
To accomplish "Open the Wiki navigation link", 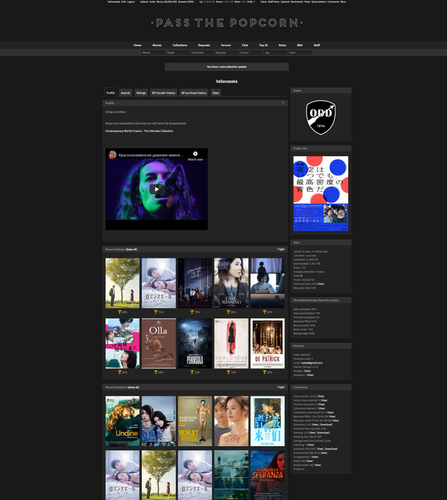I will point(300,45).
